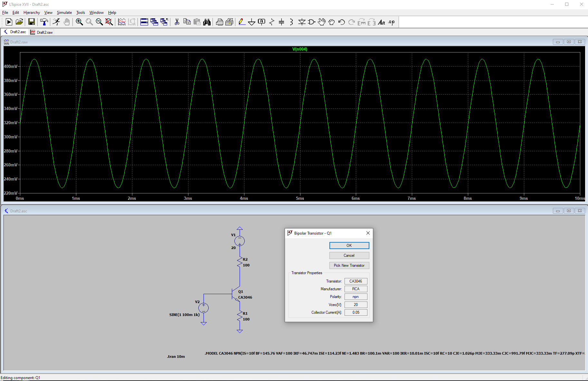Click the Halt simulation hand icon
Screen dimensions: 588x381
[x=66, y=22]
